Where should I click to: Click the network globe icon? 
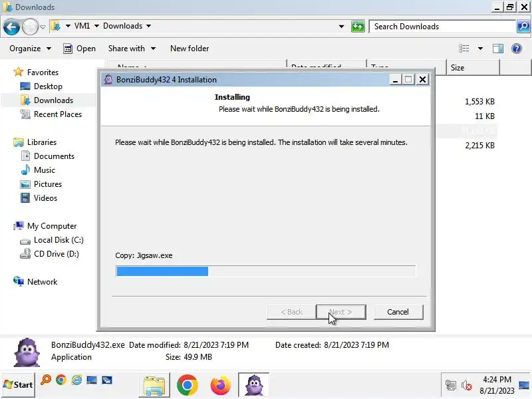[19, 281]
